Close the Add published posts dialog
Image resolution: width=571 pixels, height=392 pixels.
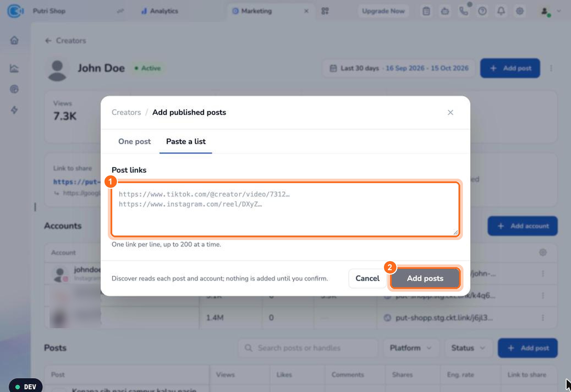point(450,112)
